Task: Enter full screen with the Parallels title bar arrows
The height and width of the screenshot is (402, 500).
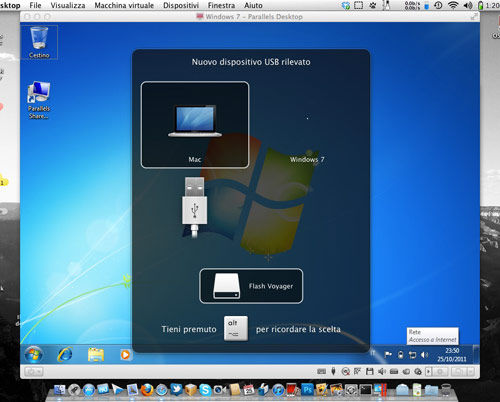Action: 474,16
